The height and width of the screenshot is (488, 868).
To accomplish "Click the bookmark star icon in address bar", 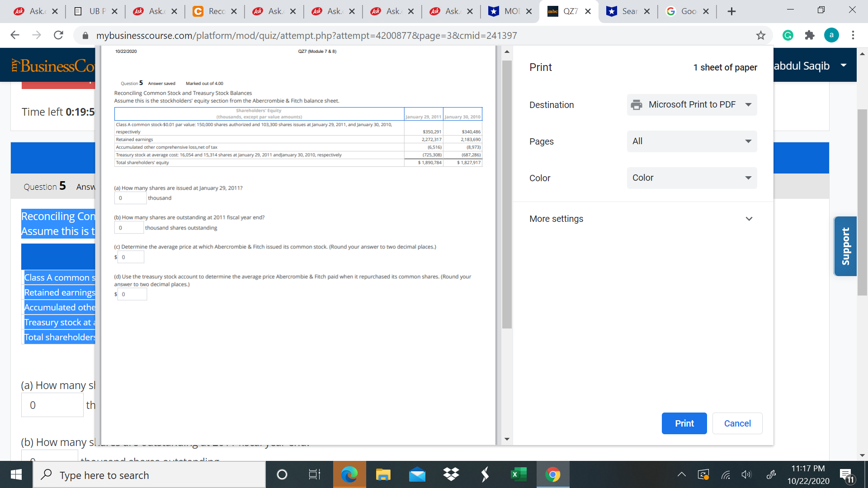I will (x=761, y=35).
